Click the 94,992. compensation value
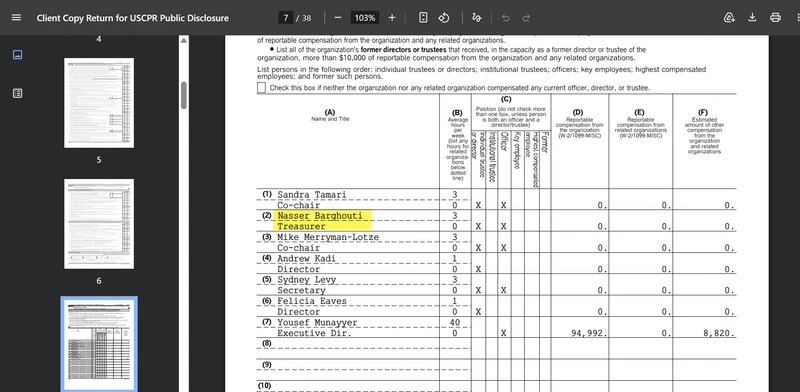Viewport: 800px width, 392px height. [589, 333]
